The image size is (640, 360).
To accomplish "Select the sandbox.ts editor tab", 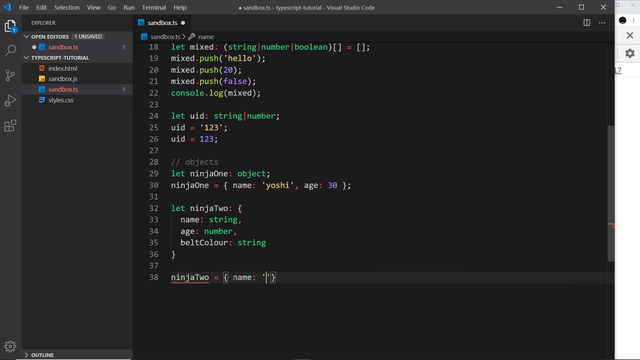I will [162, 23].
